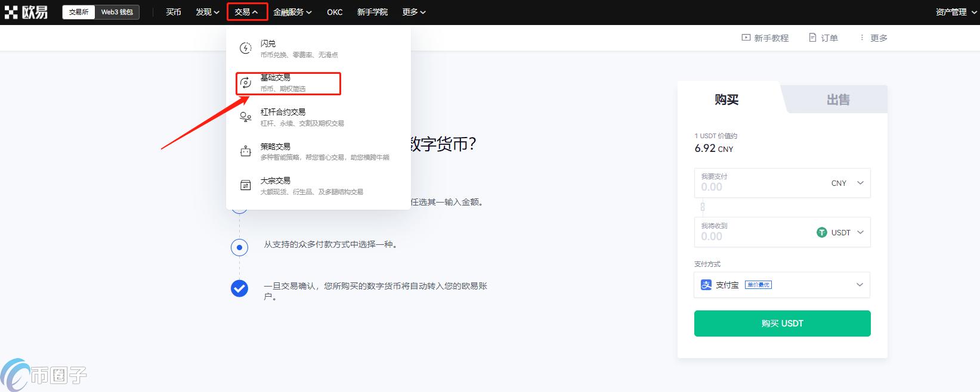The image size is (980, 392).
Task: Click the 基础交易 swap icon
Action: (245, 83)
